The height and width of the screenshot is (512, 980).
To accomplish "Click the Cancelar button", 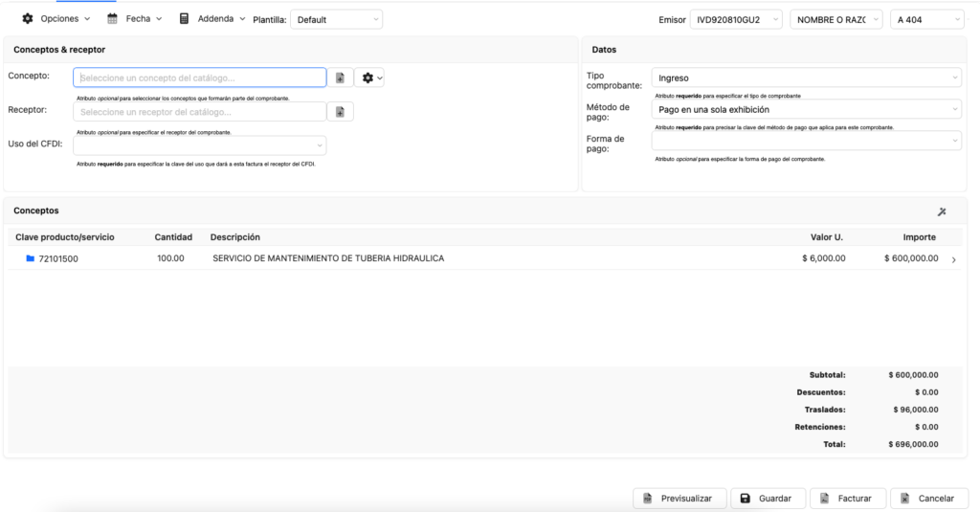I will point(929,499).
